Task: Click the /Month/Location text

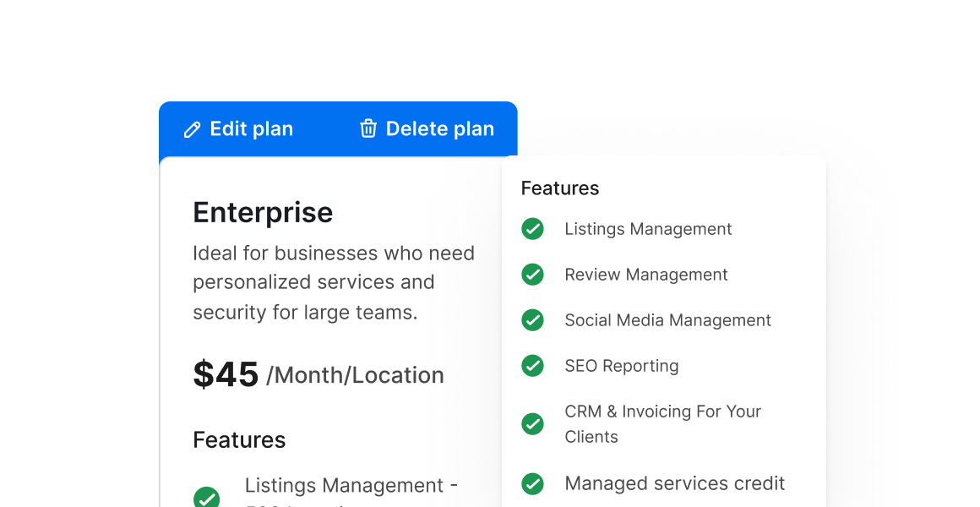Action: point(355,376)
